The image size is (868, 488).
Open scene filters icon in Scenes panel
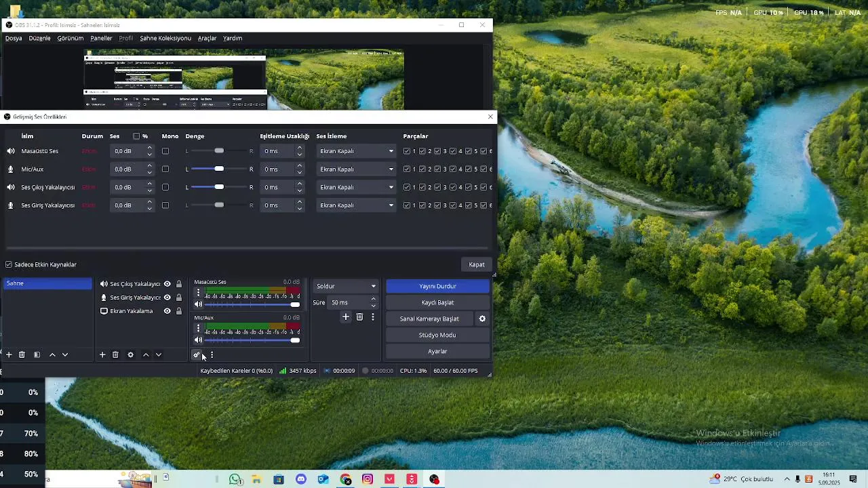pyautogui.click(x=37, y=354)
